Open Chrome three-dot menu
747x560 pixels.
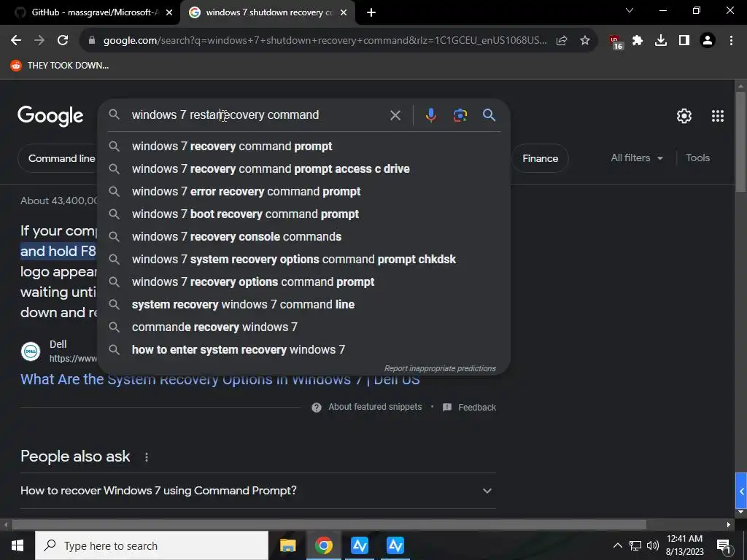[731, 41]
